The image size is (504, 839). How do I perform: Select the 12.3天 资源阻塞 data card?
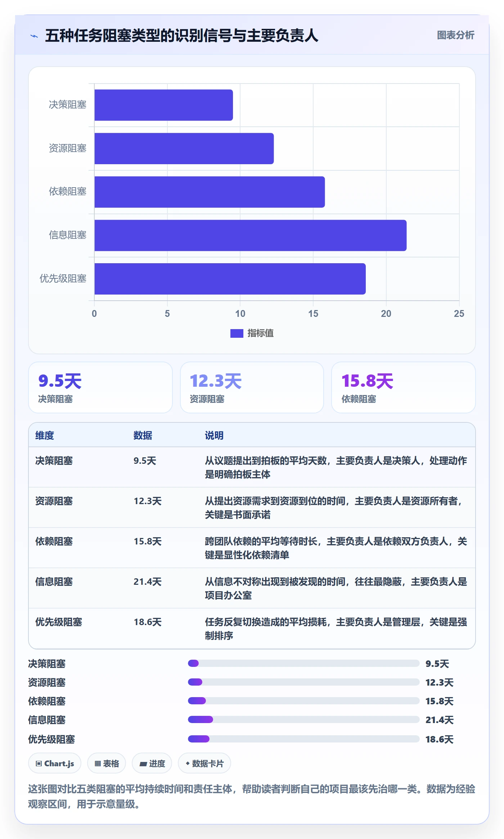pos(252,387)
